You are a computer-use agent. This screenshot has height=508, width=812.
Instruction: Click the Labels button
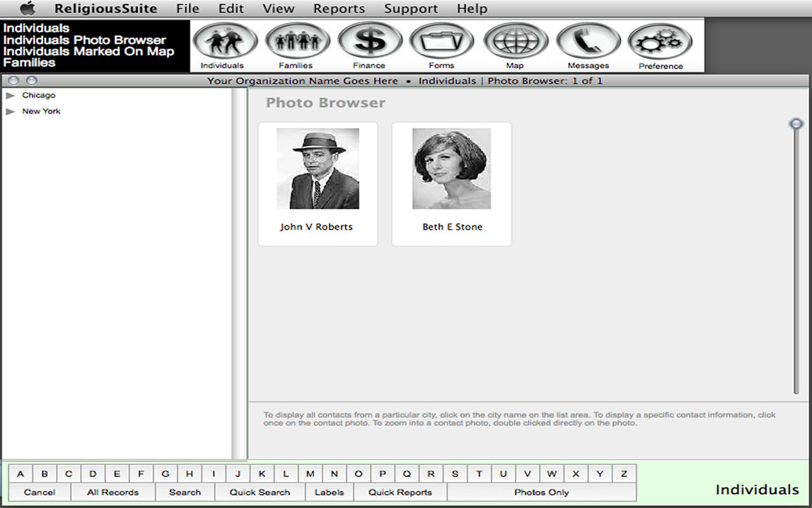(x=329, y=492)
